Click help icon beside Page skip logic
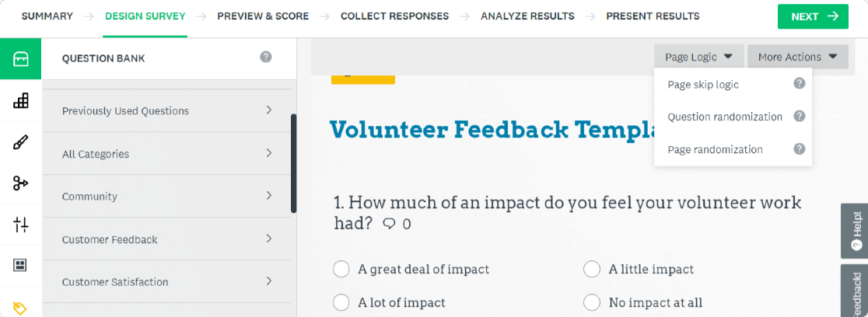 tap(799, 84)
